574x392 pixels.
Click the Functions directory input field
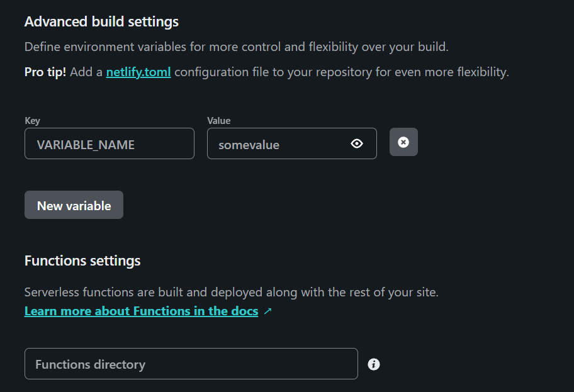point(191,364)
